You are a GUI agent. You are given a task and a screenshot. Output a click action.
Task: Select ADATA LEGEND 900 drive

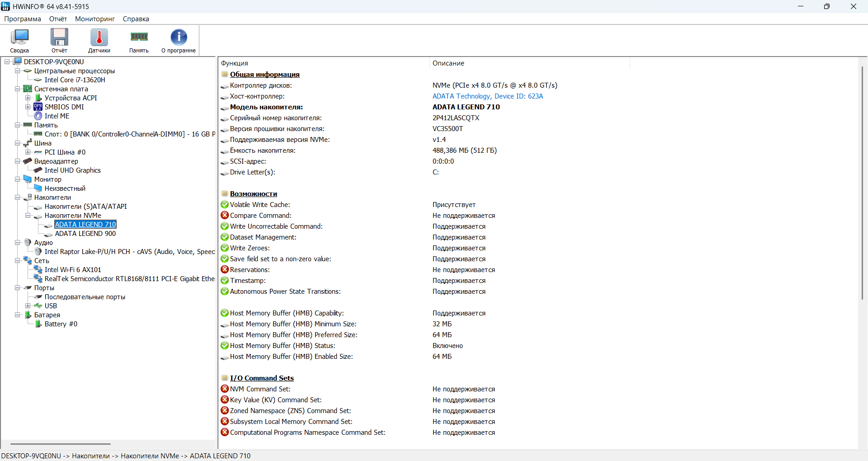pos(85,234)
